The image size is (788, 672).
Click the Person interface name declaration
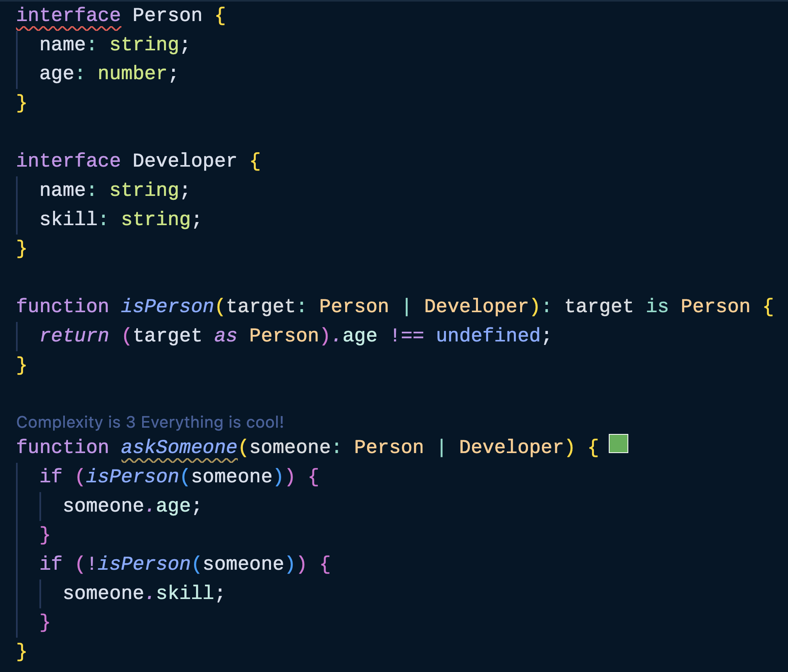(x=168, y=16)
